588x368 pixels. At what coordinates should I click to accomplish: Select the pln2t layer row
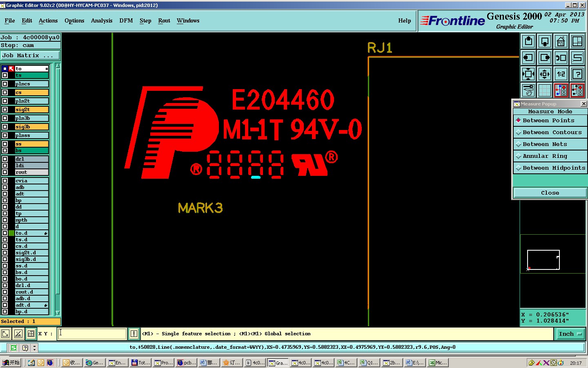(x=31, y=101)
